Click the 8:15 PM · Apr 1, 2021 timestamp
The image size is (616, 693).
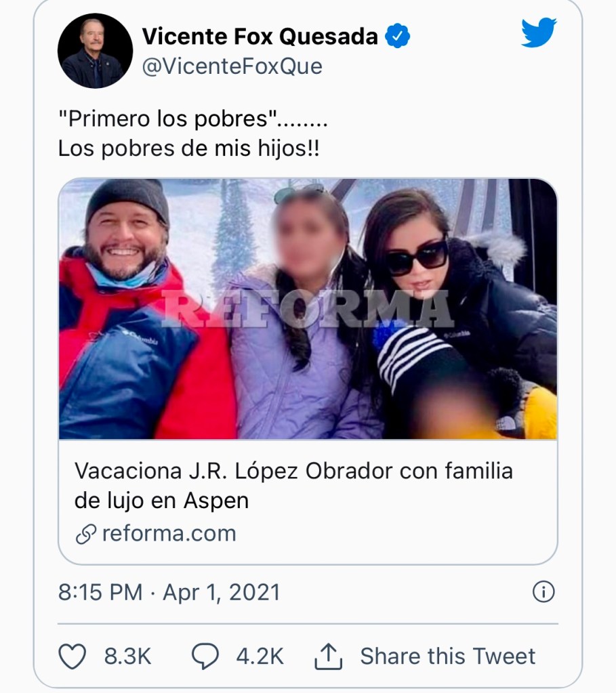coord(169,592)
